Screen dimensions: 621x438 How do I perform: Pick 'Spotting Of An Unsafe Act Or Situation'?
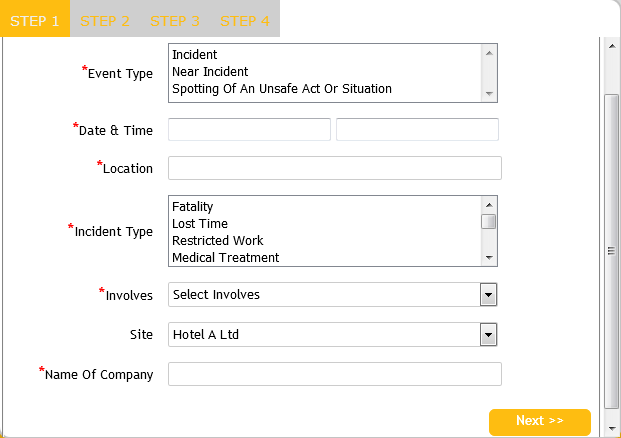[x=281, y=89]
